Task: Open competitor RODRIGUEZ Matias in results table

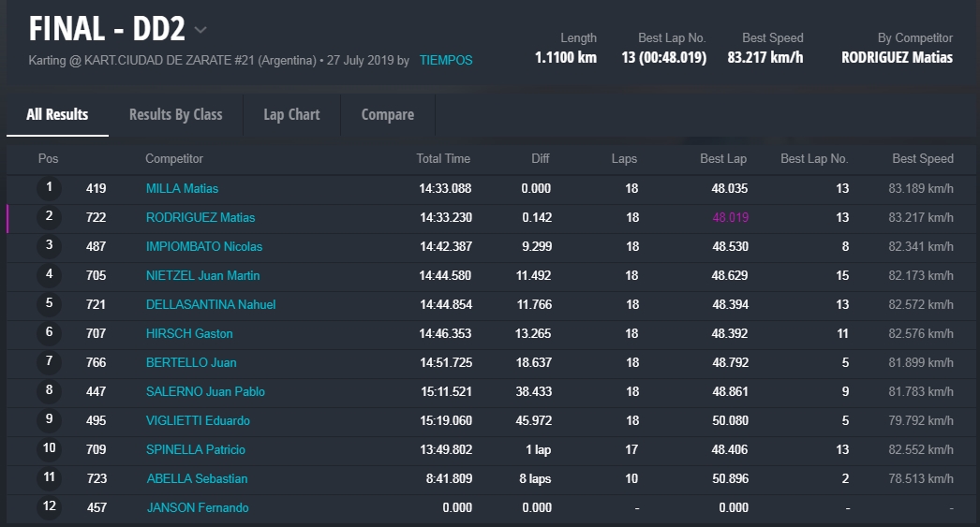Action: 200,217
